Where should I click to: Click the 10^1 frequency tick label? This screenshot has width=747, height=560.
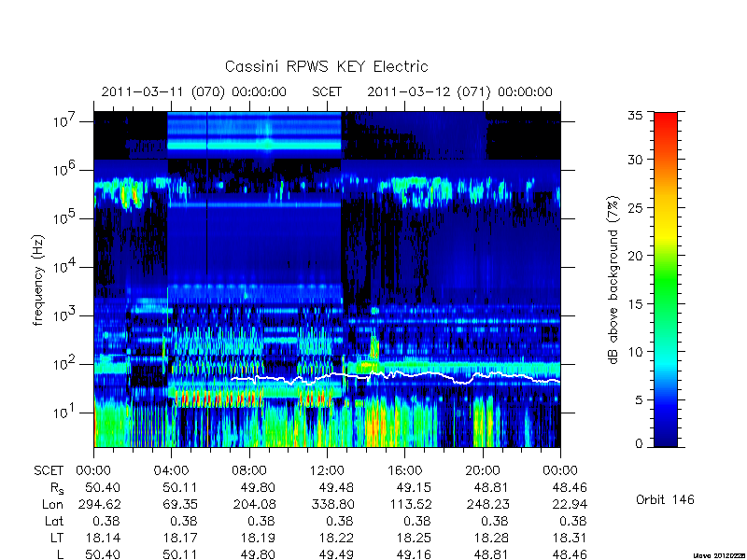click(x=65, y=413)
